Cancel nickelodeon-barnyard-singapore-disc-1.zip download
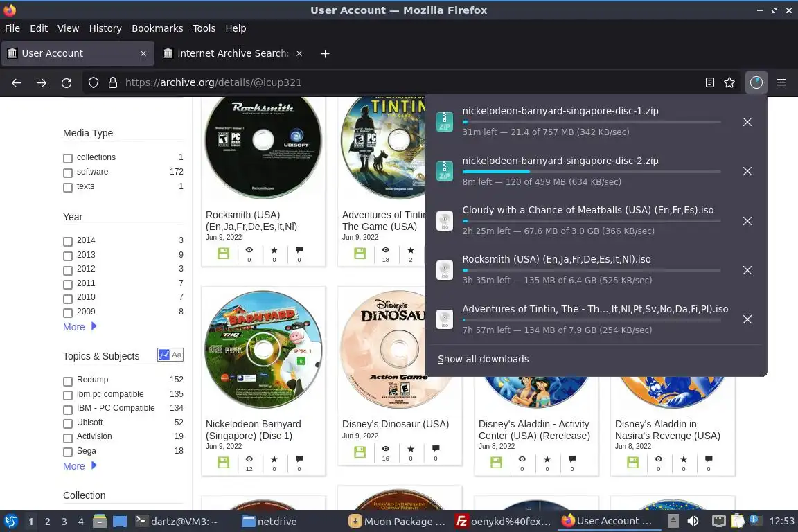The image size is (798, 532). point(747,122)
